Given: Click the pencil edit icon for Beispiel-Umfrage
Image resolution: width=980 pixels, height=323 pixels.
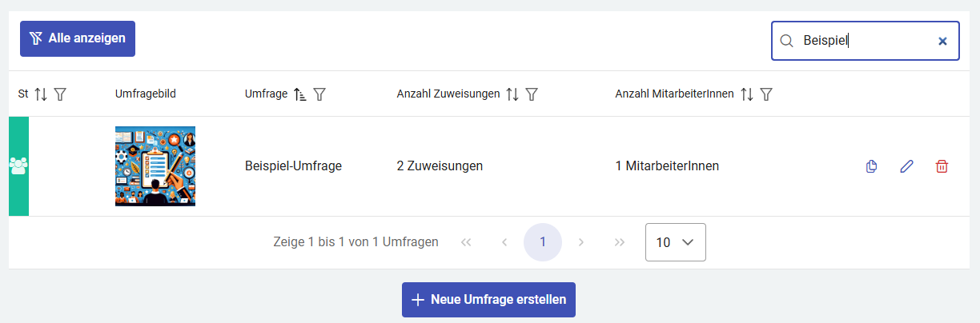Looking at the screenshot, I should [906, 166].
